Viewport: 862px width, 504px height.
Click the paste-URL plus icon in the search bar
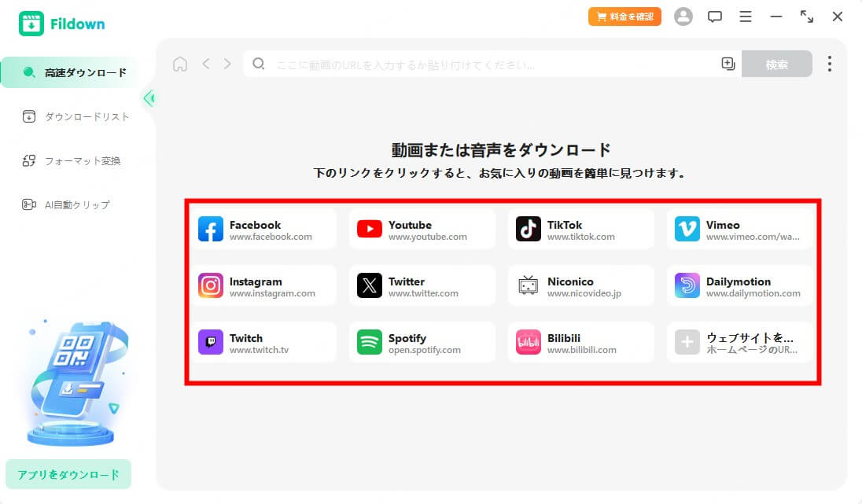pos(728,64)
